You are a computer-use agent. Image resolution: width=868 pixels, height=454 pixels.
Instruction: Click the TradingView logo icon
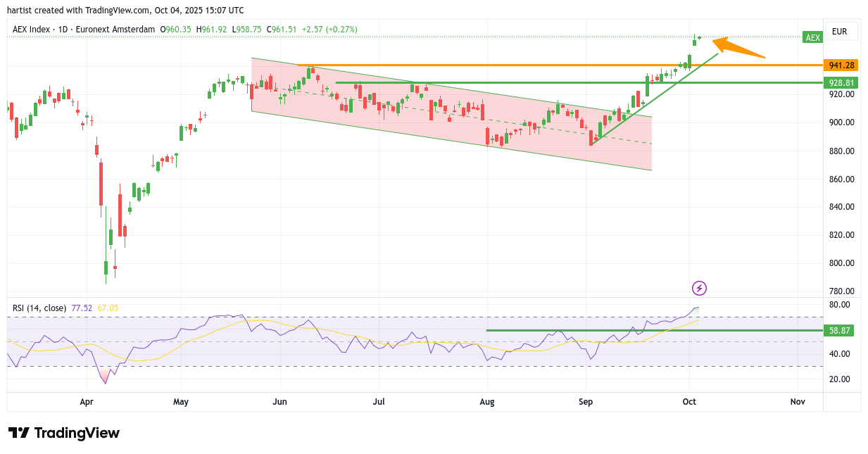[18, 433]
